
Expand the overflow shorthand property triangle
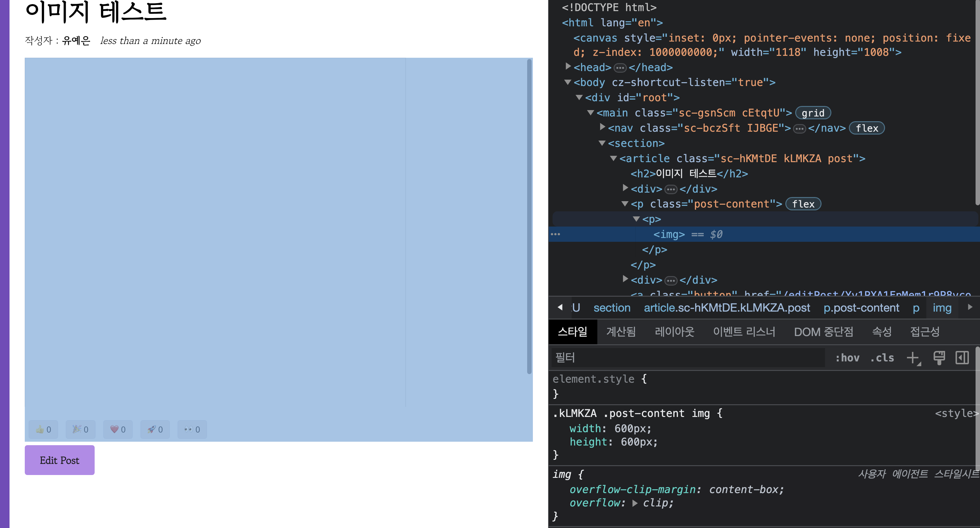pos(634,503)
